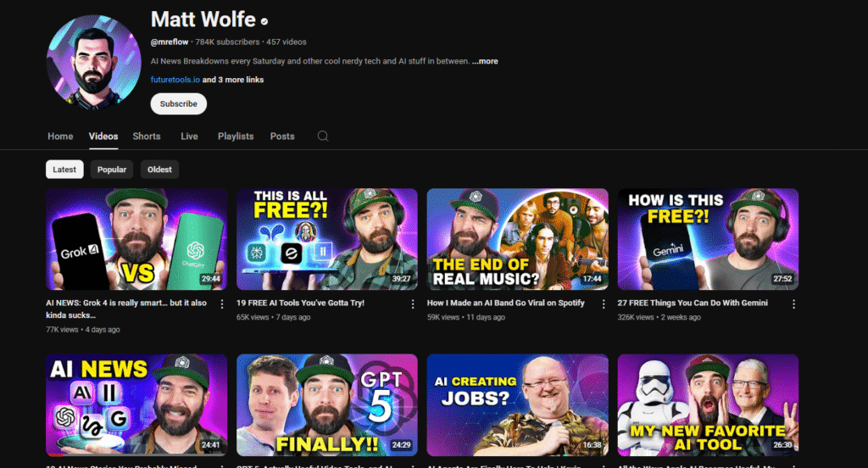The width and height of the screenshot is (868, 468).
Task: Expand channel description with '...more'
Action: tap(485, 62)
